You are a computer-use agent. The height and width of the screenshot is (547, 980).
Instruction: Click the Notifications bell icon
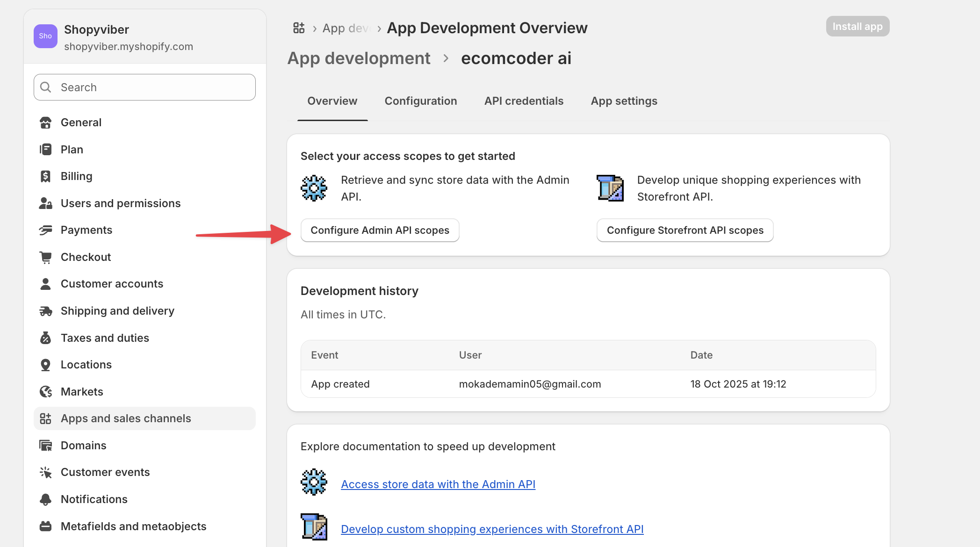[46, 499]
